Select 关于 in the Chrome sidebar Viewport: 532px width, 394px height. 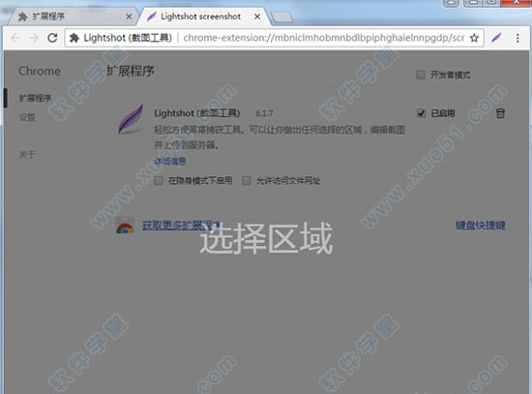[x=27, y=155]
